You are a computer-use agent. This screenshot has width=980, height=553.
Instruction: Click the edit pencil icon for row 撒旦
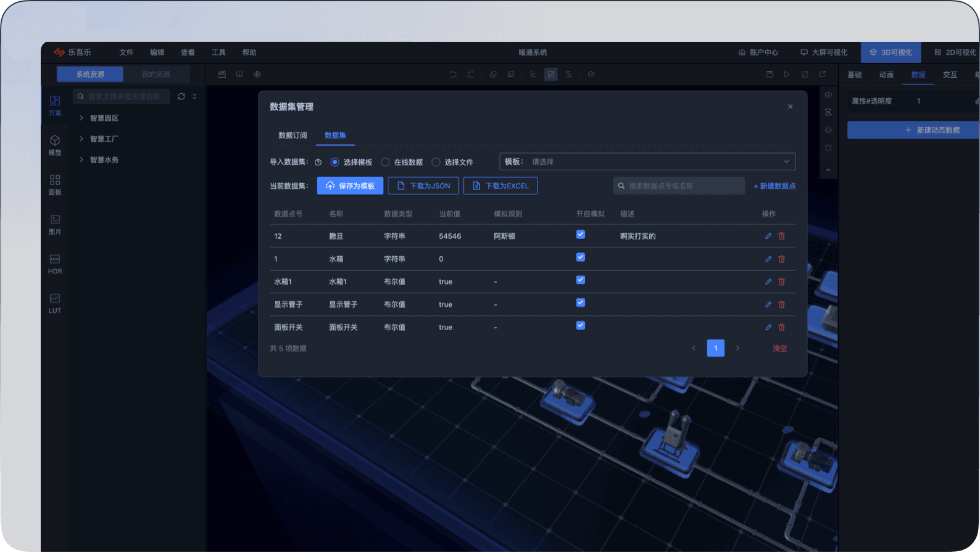(x=768, y=236)
